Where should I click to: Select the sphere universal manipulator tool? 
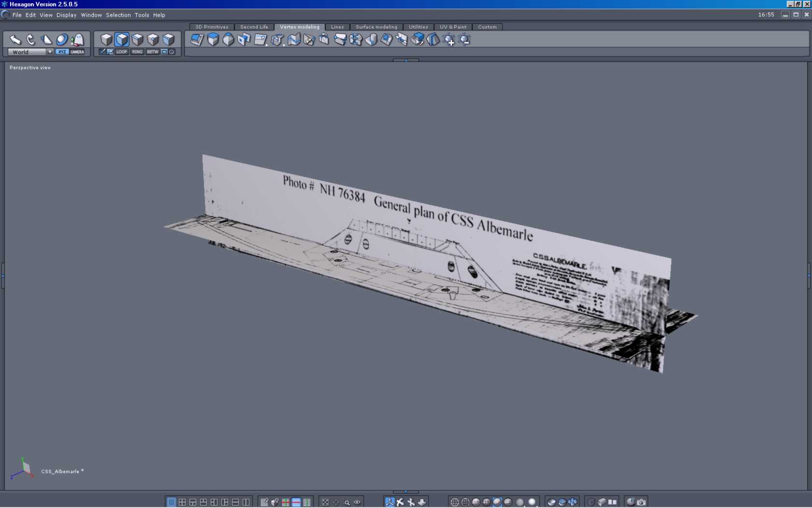tap(62, 40)
